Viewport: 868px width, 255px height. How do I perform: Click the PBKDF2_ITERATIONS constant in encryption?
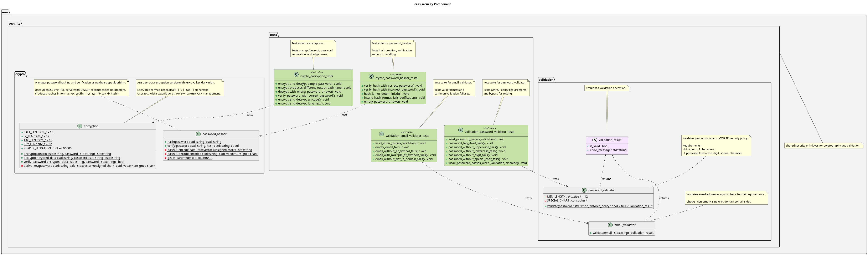click(47, 148)
